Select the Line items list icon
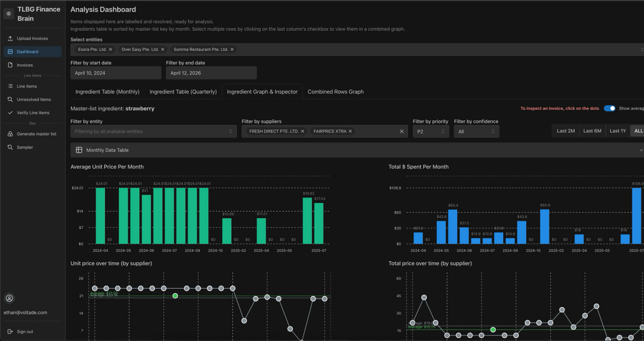This screenshot has width=644, height=341. (11, 86)
